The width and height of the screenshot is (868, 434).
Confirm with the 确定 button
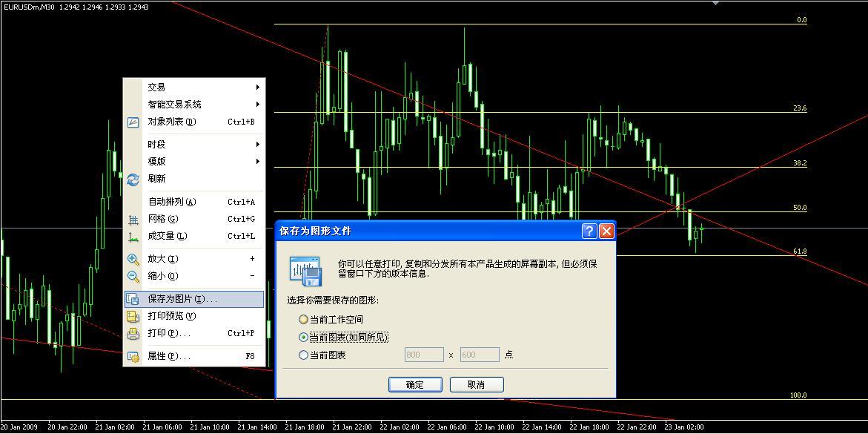(415, 385)
